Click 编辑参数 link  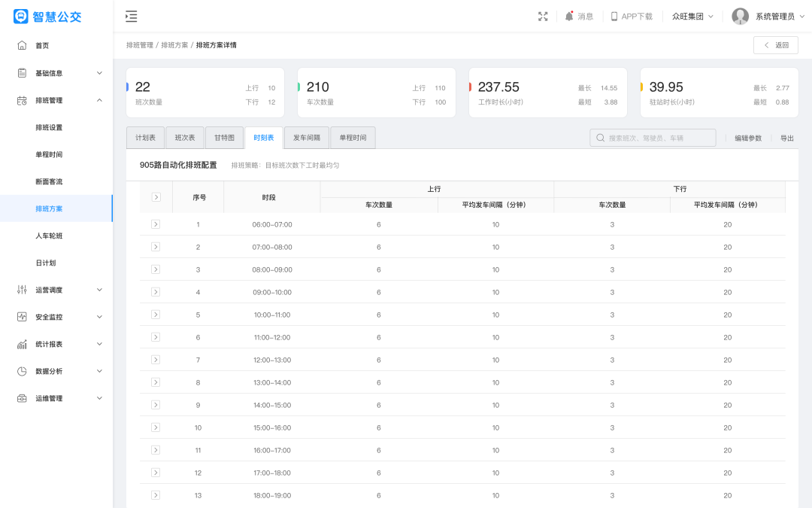pyautogui.click(x=748, y=138)
